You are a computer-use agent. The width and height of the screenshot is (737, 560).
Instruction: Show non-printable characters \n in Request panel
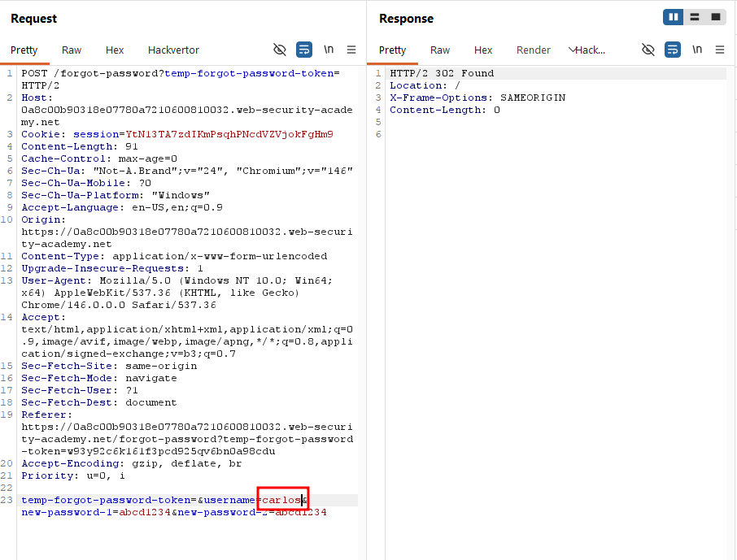click(329, 50)
